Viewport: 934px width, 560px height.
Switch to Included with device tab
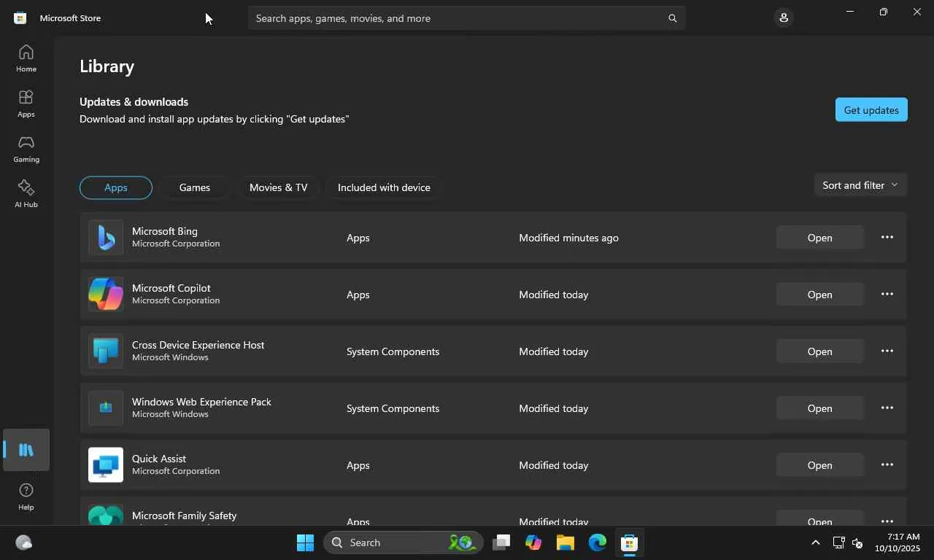click(x=384, y=187)
